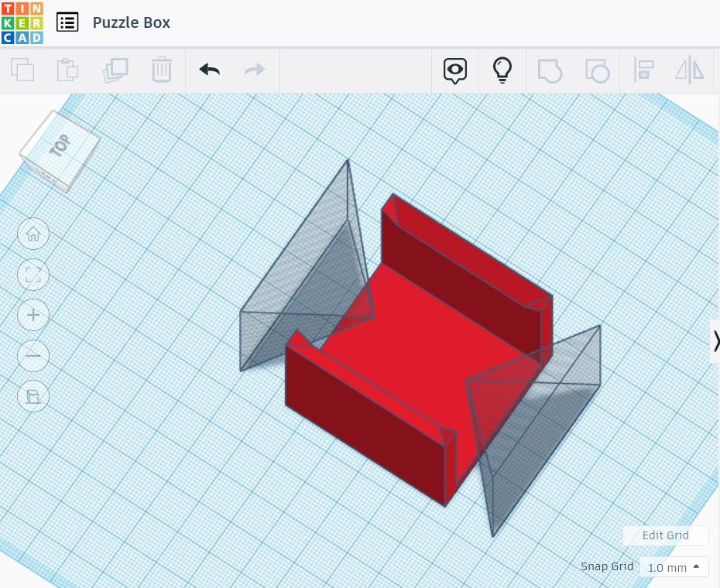Zoom out with the minus button
Screen dimensions: 720x588
point(33,356)
